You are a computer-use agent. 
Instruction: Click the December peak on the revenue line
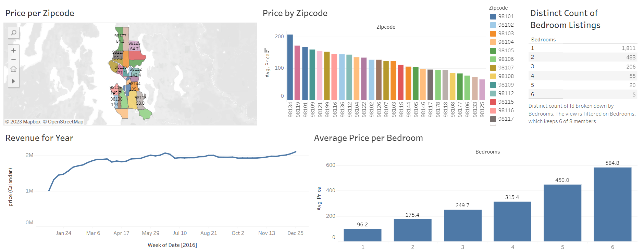point(295,151)
